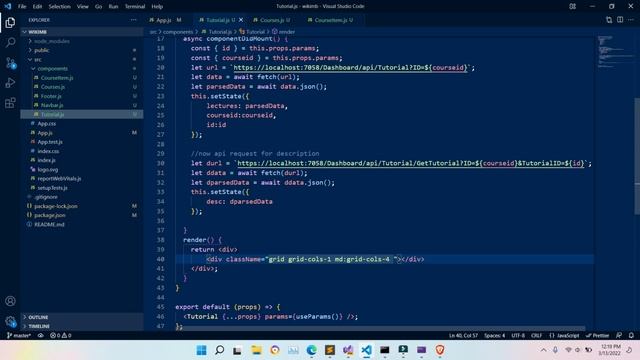Click the Explorer more actions ellipsis

pos(133,20)
